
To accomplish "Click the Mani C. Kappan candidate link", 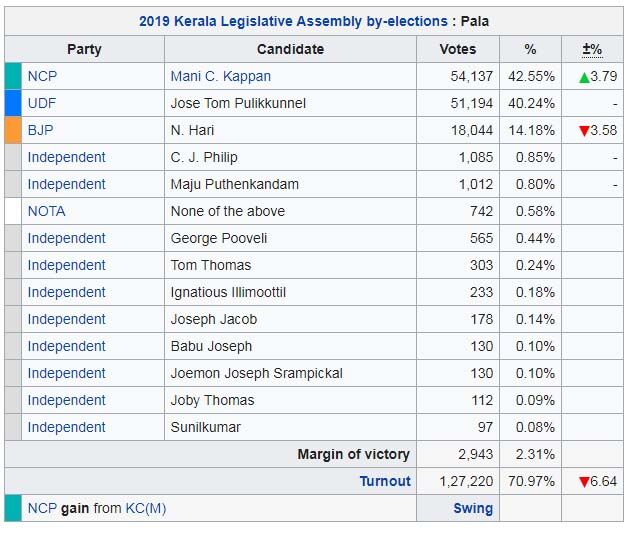I will tap(221, 76).
